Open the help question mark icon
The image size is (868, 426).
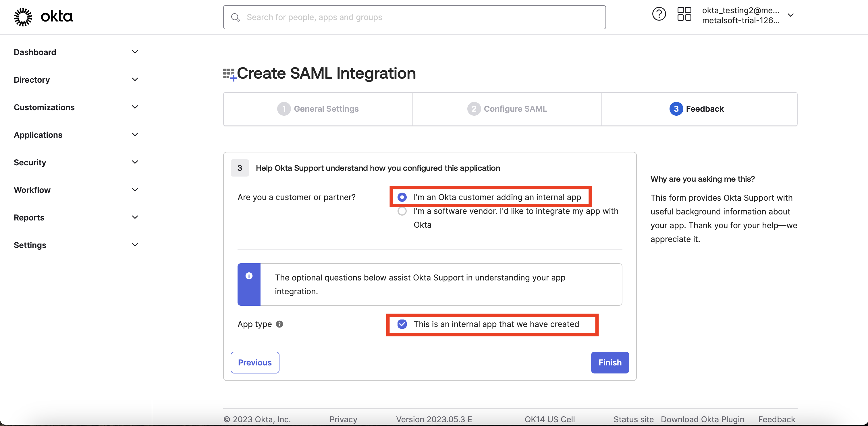(659, 14)
